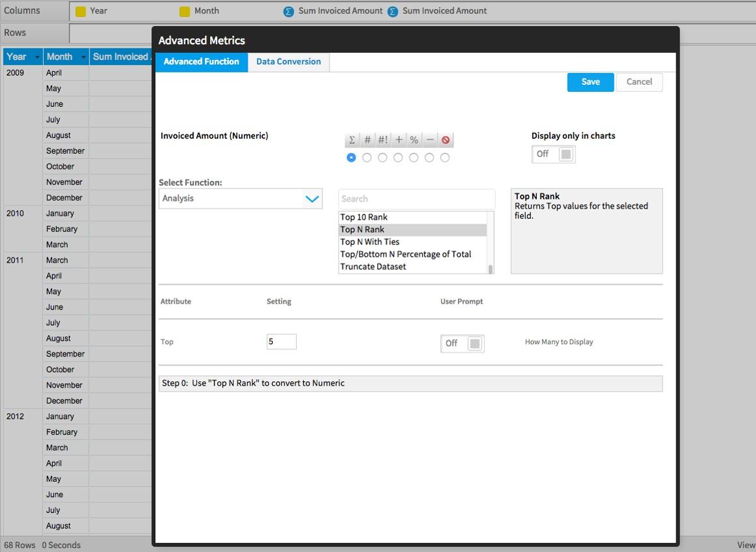The height and width of the screenshot is (552, 756).
Task: Select the radio button under plus icon
Action: 398,158
